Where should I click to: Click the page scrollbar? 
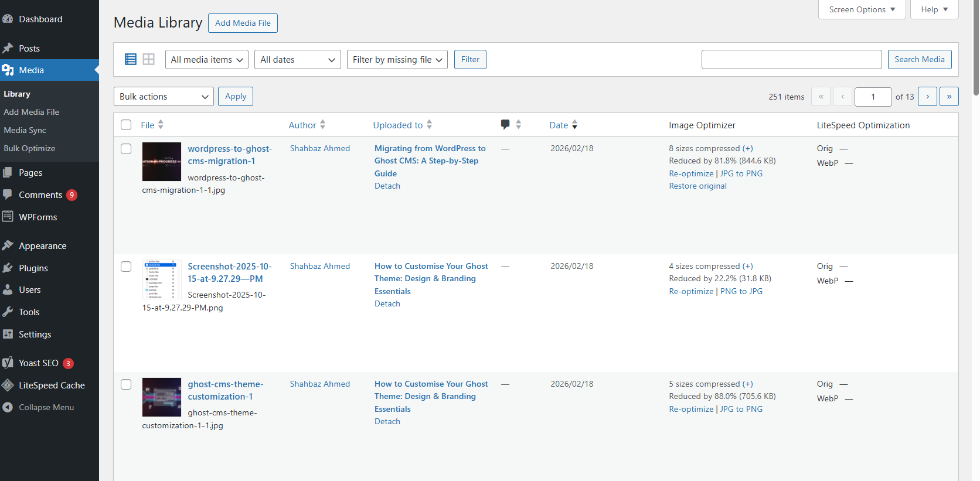(x=976, y=47)
